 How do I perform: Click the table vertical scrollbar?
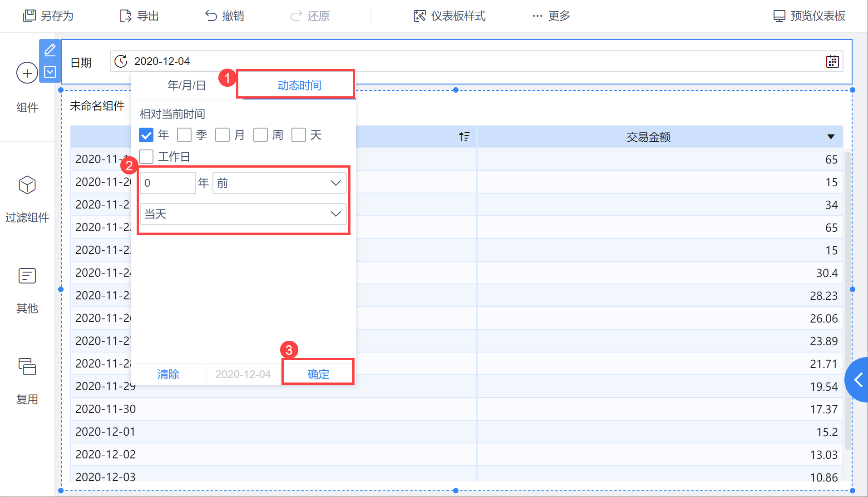847,300
